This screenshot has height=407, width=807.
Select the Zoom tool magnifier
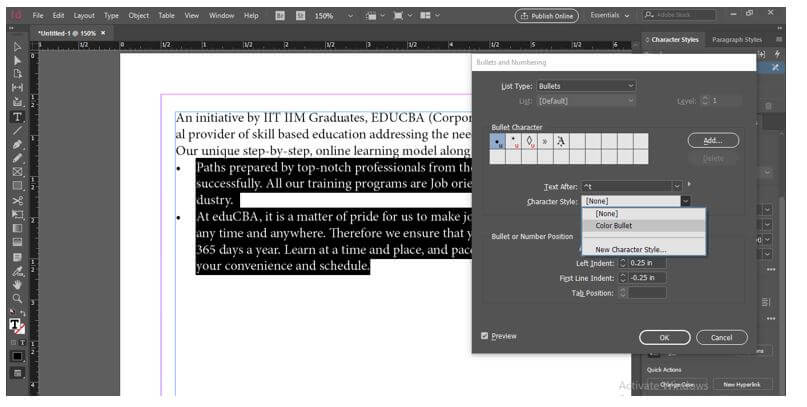click(17, 298)
